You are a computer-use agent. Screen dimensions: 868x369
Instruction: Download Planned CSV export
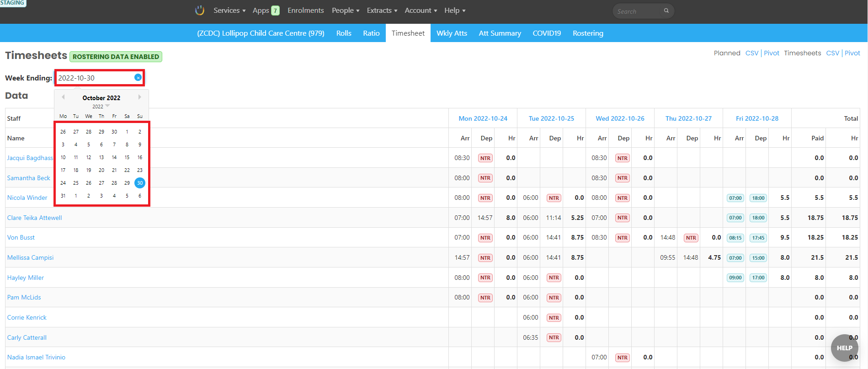[751, 53]
